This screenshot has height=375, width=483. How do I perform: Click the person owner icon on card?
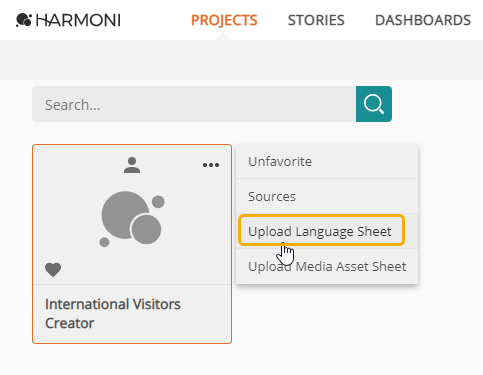[132, 165]
